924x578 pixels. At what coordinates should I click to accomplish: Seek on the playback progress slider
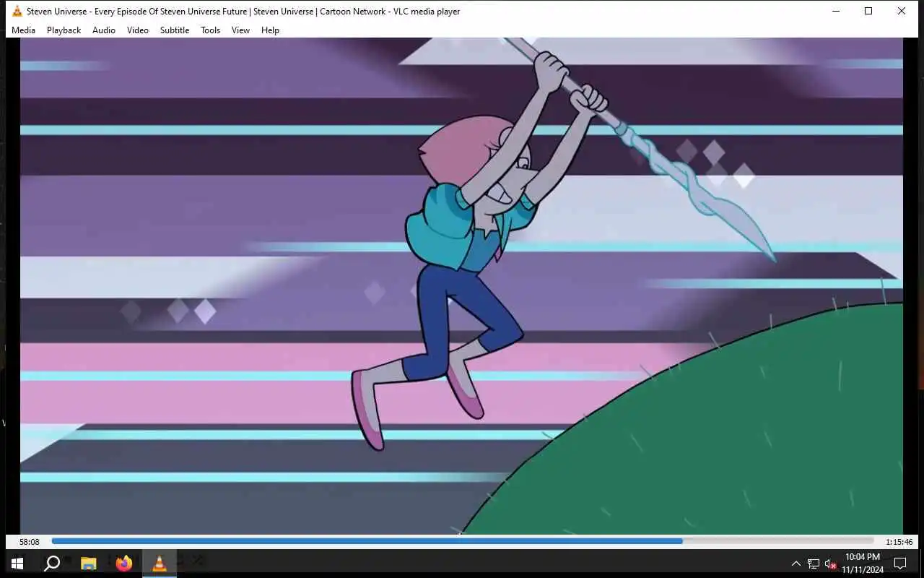point(463,541)
